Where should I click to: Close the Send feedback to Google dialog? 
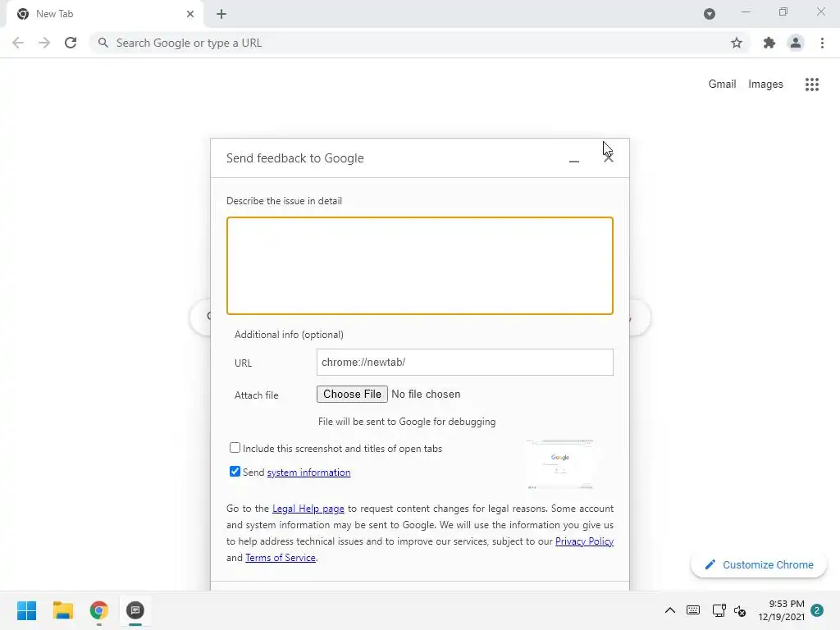[x=609, y=158]
